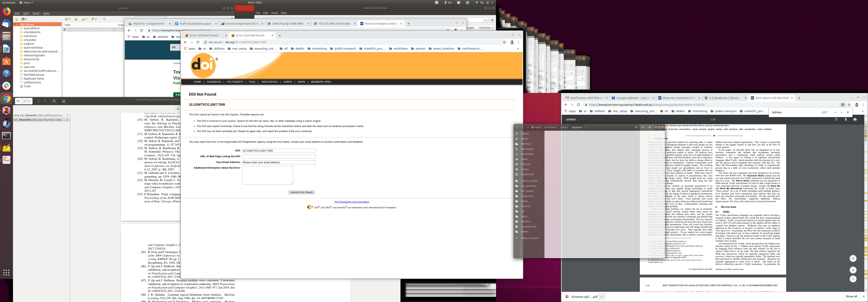The height and width of the screenshot is (302, 868).
Task: Rotate the PDF with the rotate icon
Action: click(x=836, y=119)
